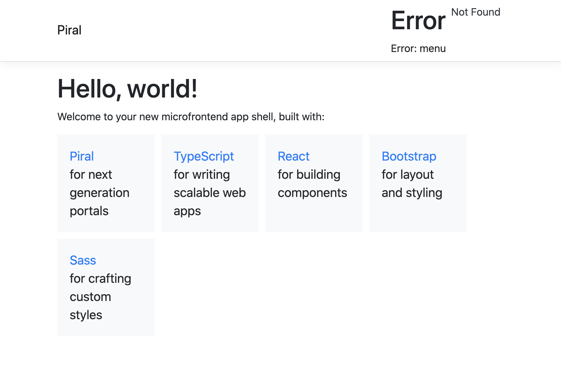Open the TypeScript link
The image size is (561, 392).
click(204, 156)
